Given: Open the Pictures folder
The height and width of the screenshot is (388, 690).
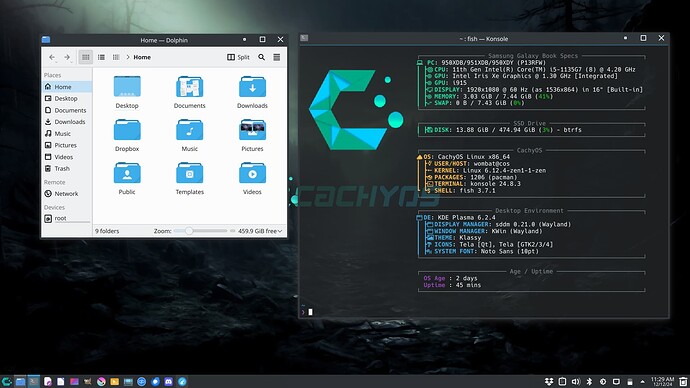Looking at the screenshot, I should pos(252,135).
